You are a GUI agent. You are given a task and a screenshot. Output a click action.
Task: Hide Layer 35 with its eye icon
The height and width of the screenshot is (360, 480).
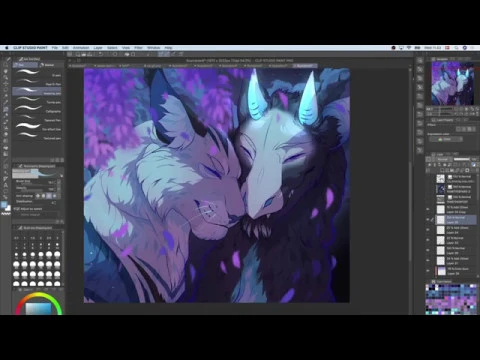click(x=428, y=220)
